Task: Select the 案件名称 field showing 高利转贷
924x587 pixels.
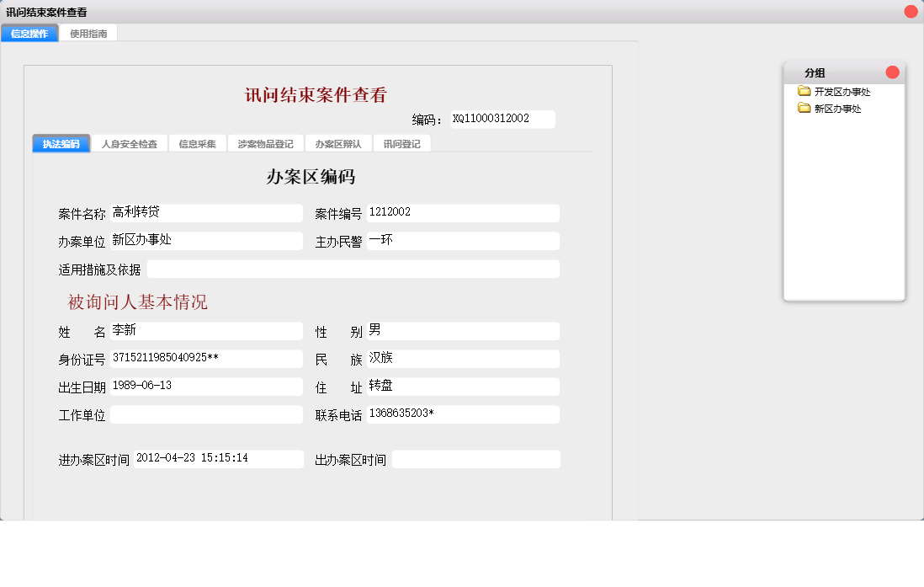Action: click(x=206, y=212)
